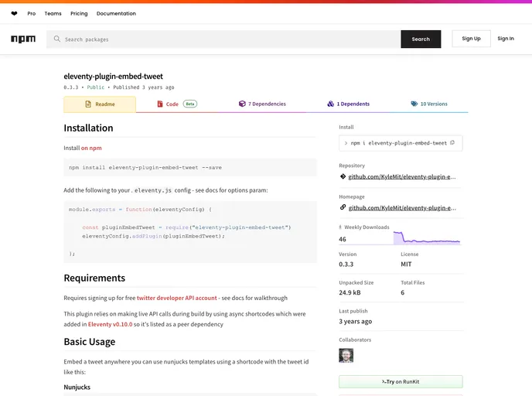Click the Installation heading
The width and height of the screenshot is (532, 396).
(x=88, y=128)
